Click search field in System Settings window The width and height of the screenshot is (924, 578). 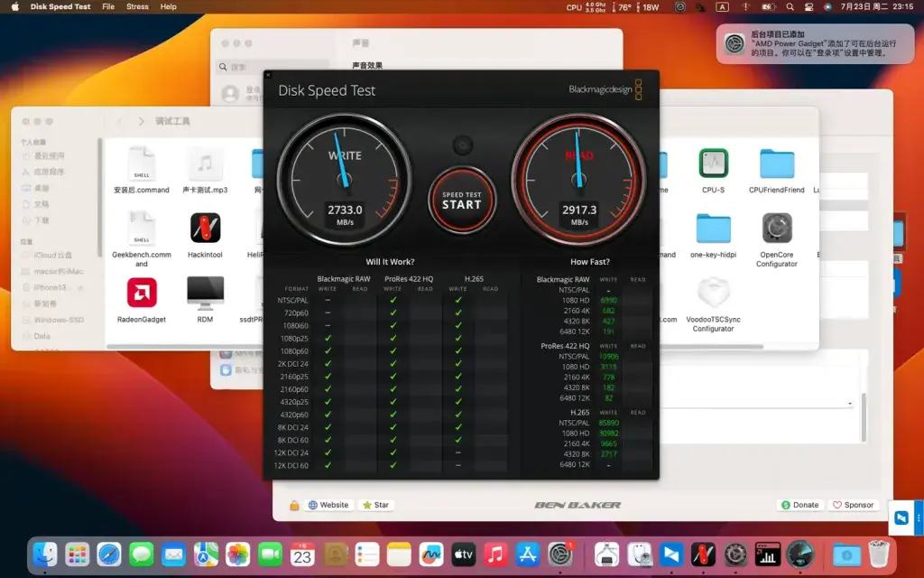(x=273, y=67)
